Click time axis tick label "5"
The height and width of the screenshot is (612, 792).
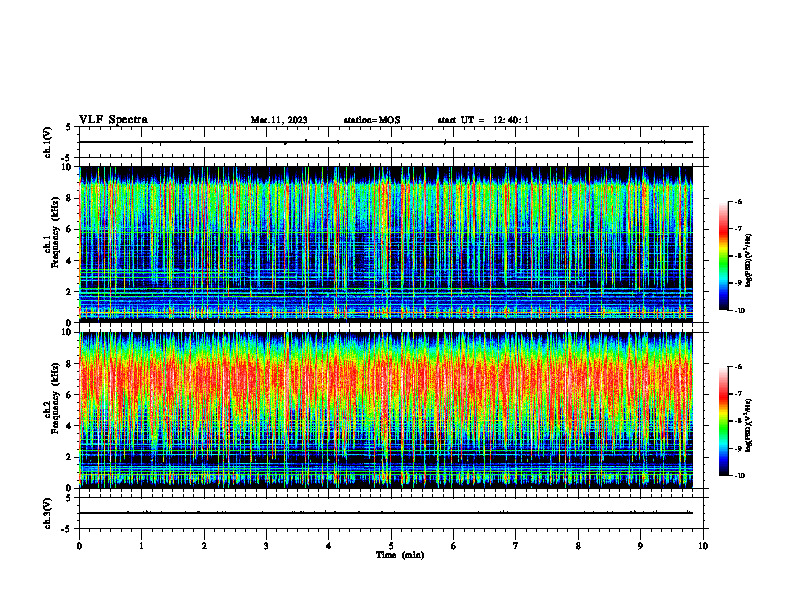coord(391,546)
